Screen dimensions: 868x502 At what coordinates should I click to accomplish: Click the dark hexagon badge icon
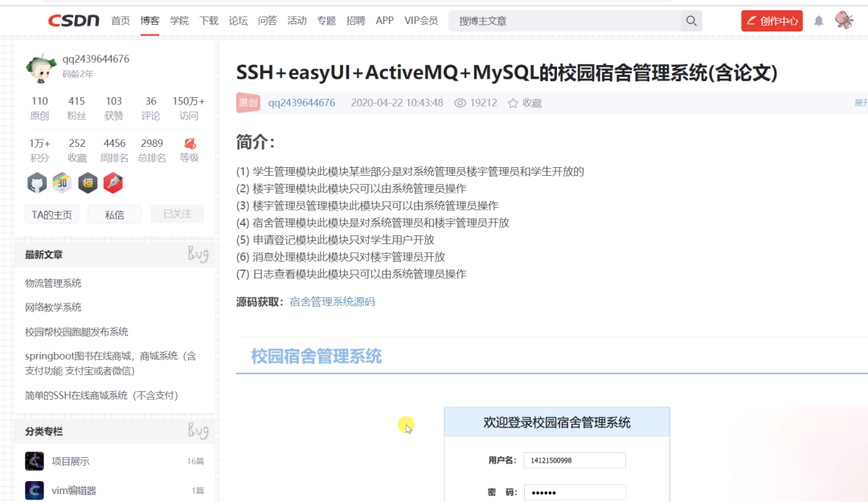88,183
